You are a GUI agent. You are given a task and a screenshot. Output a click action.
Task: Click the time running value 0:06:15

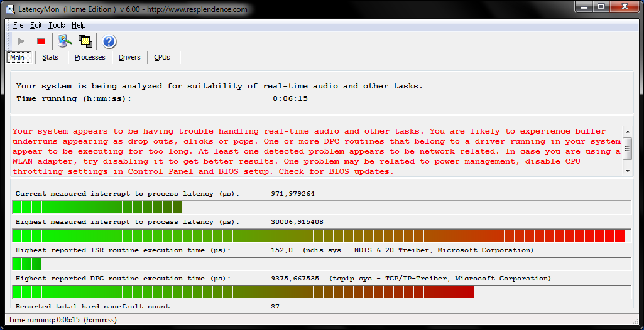(x=290, y=98)
